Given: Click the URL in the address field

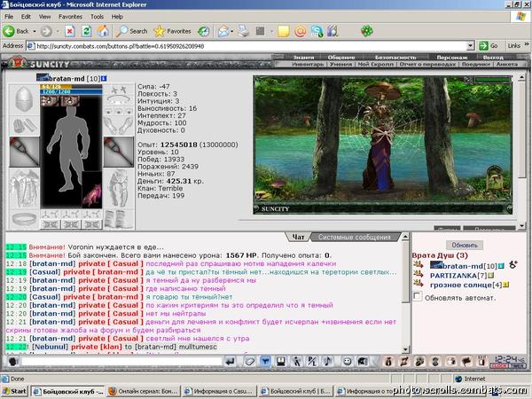Looking at the screenshot, I should [x=120, y=46].
